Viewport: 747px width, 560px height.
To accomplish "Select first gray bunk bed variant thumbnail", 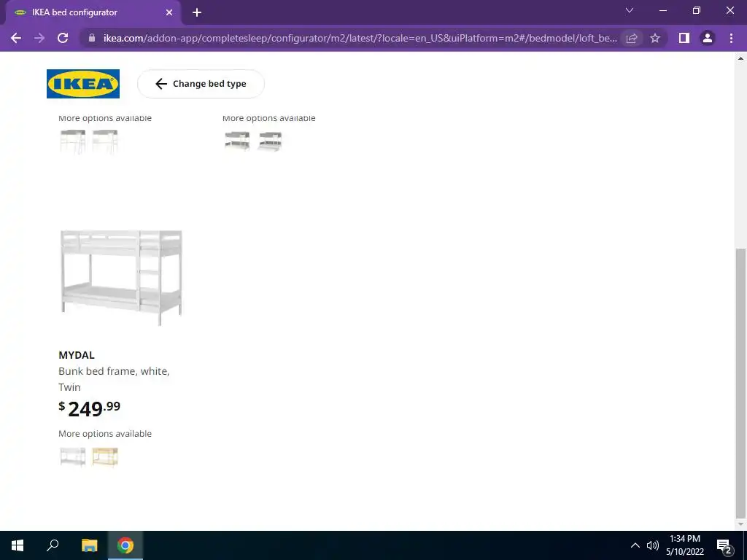I will click(237, 141).
